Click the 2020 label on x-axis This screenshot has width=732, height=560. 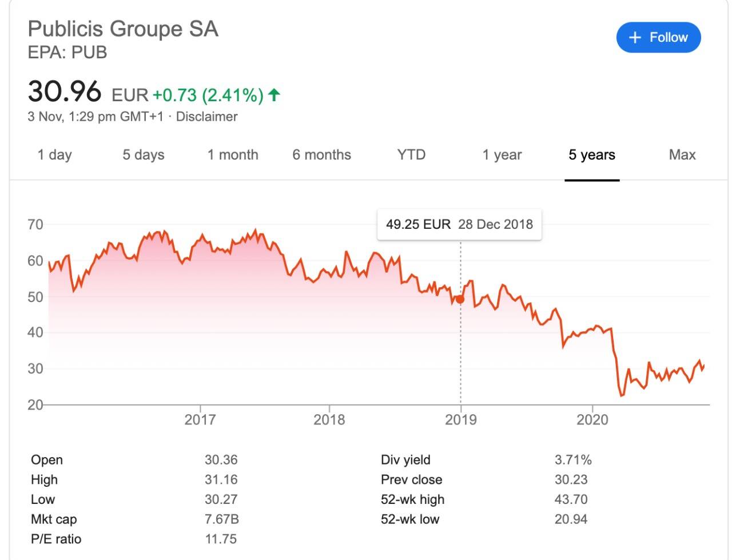coord(592,419)
